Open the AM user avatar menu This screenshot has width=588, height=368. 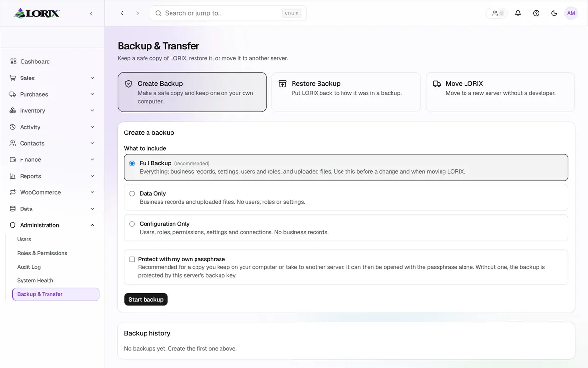click(x=571, y=13)
